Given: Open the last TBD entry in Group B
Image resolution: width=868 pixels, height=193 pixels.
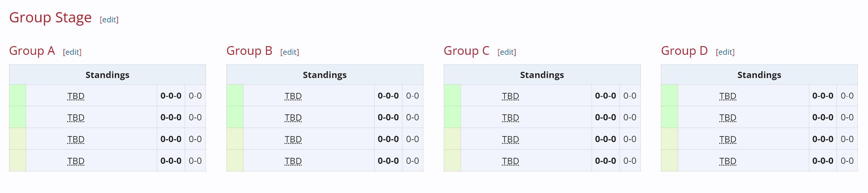Looking at the screenshot, I should pyautogui.click(x=294, y=161).
